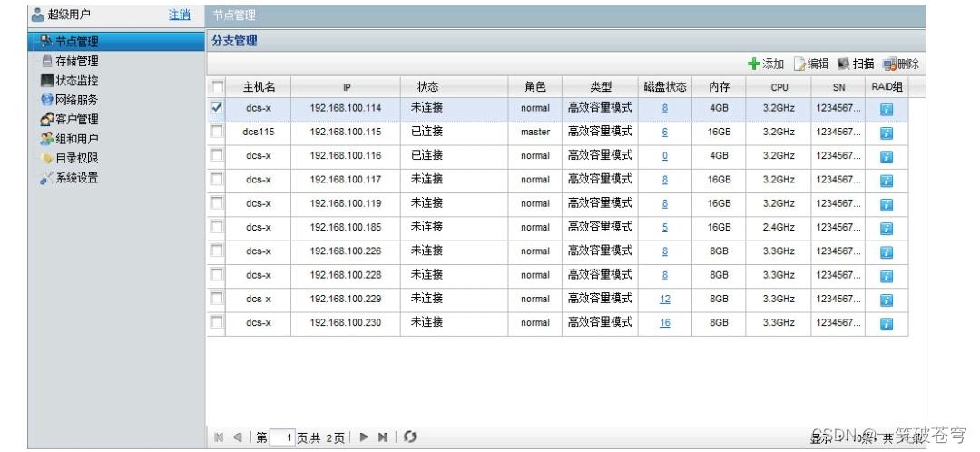Click the 扫描 (scan) toolbar button
The height and width of the screenshot is (452, 980).
[x=856, y=64]
